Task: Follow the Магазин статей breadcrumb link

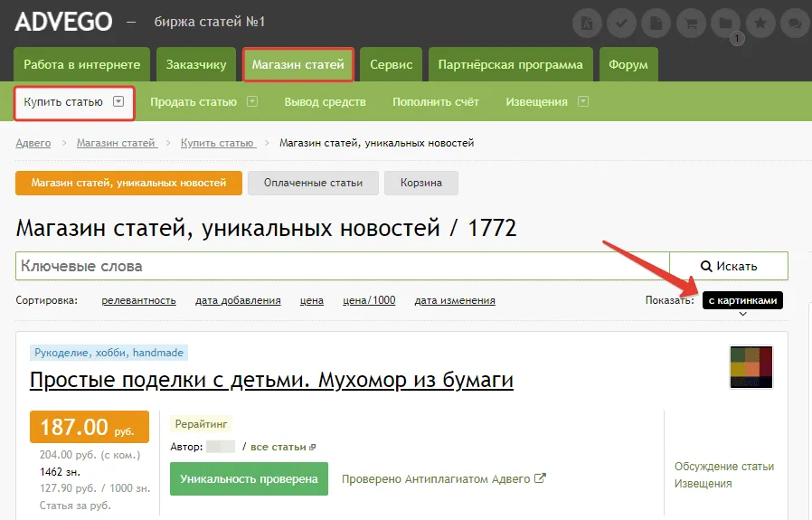Action: [117, 143]
